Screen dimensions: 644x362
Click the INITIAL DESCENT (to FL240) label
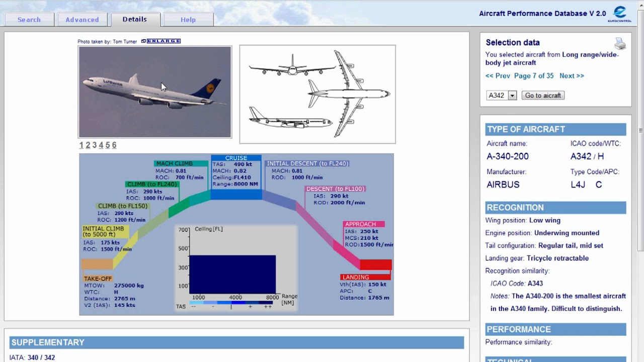coord(307,163)
